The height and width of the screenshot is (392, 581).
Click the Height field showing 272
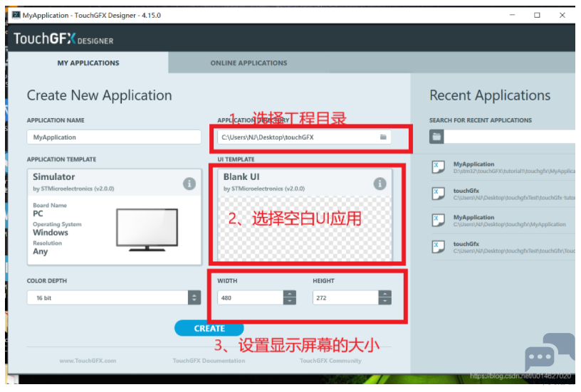[x=346, y=297]
